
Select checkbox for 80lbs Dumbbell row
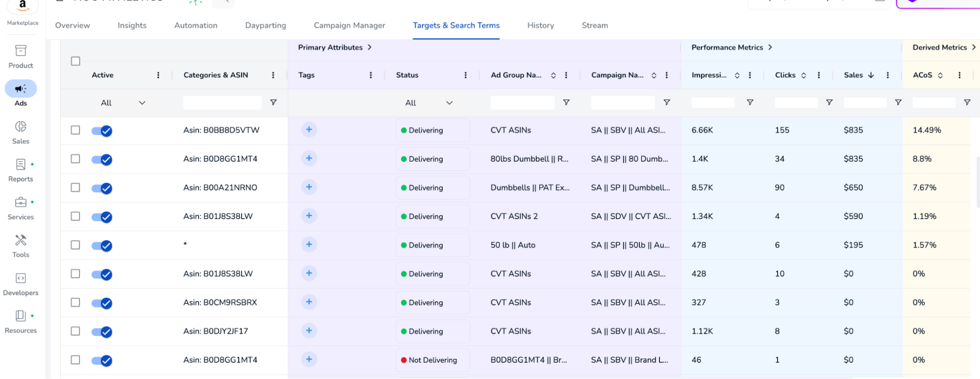(75, 159)
